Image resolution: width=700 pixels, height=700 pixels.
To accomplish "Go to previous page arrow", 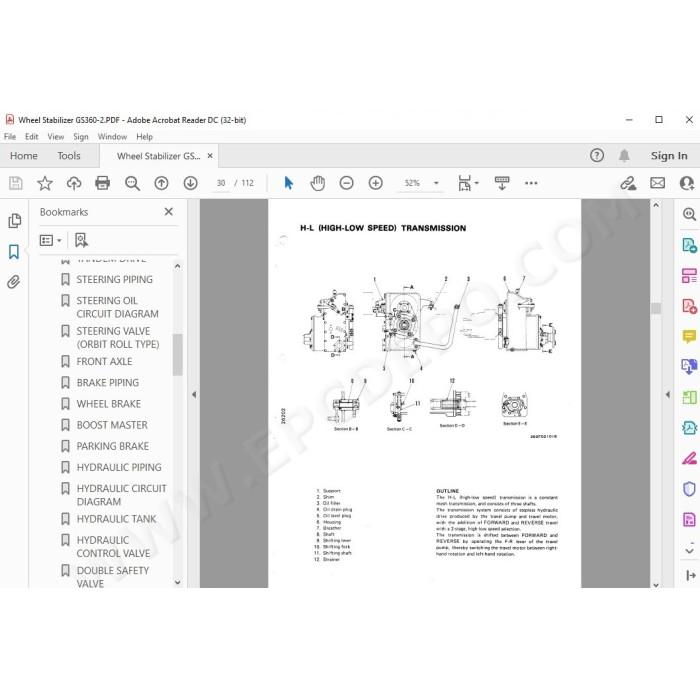I will click(161, 183).
